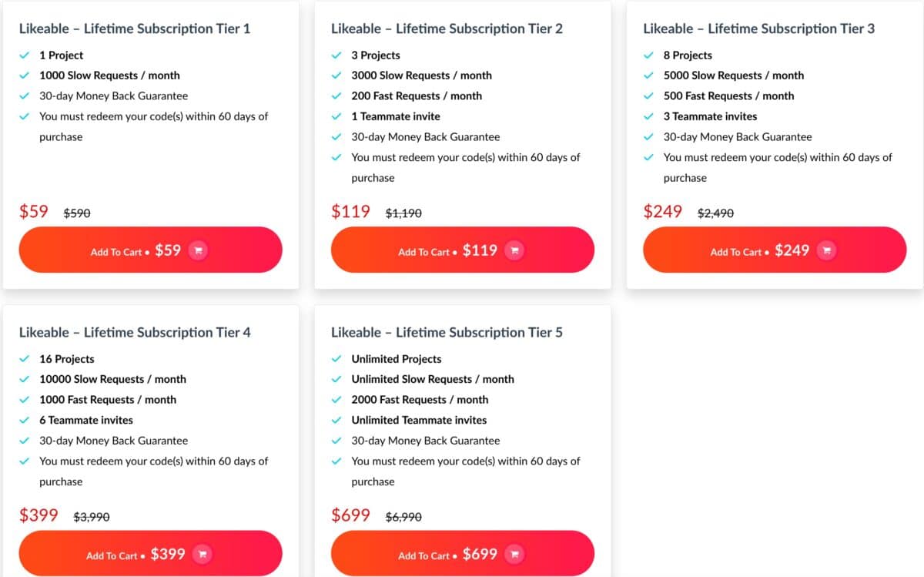This screenshot has width=924, height=577.
Task: Click the crossed-out $6,990 original price
Action: (403, 517)
